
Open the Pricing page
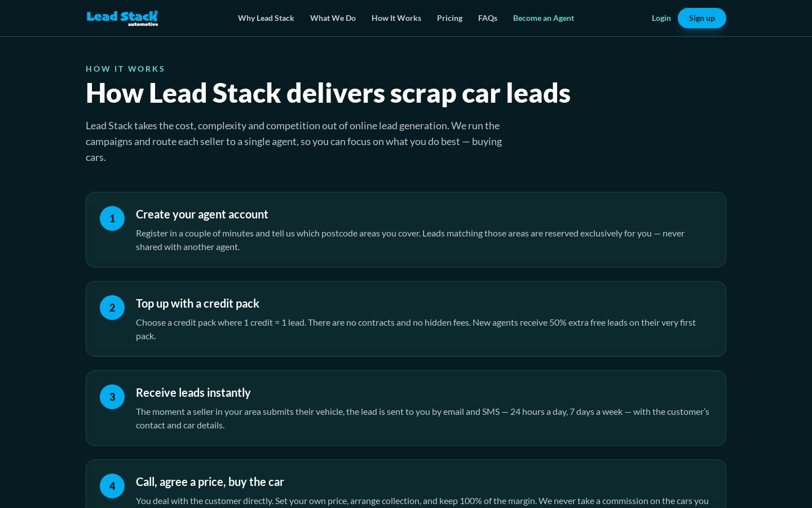pos(449,18)
